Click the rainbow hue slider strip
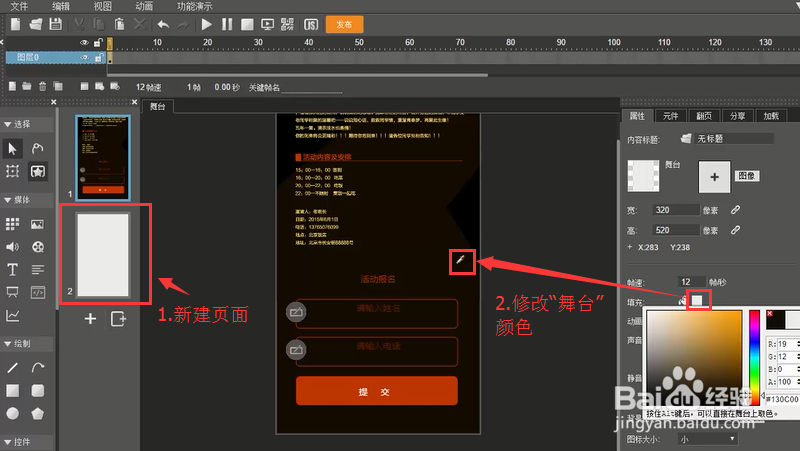 754,356
